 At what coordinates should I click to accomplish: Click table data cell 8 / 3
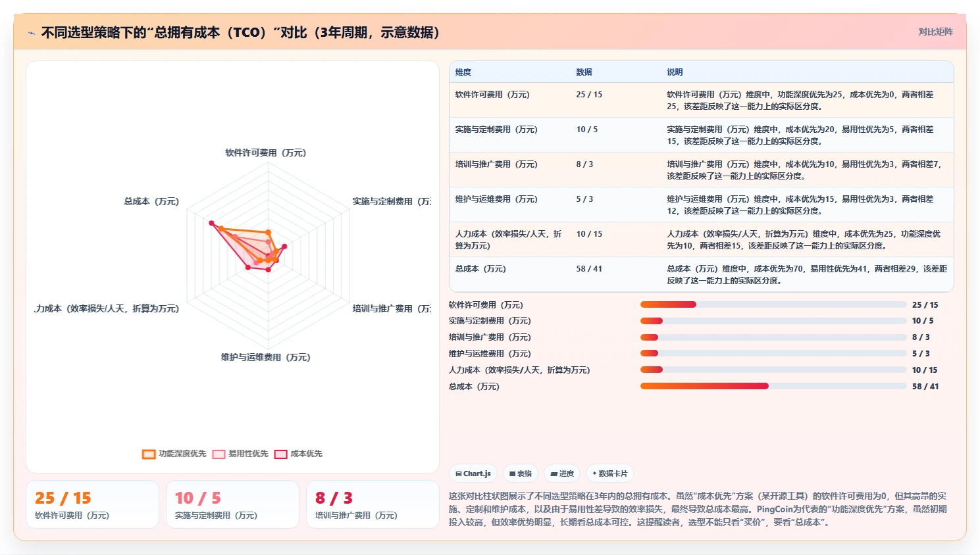coord(584,164)
